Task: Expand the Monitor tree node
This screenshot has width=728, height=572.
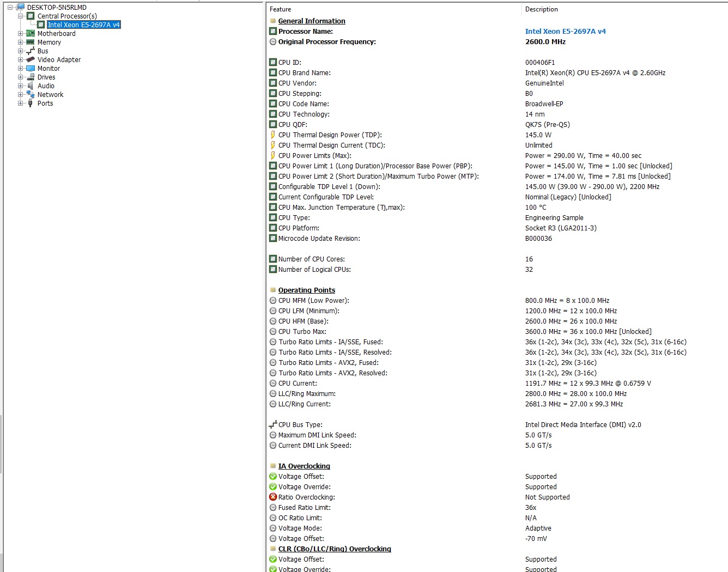Action: [20, 69]
